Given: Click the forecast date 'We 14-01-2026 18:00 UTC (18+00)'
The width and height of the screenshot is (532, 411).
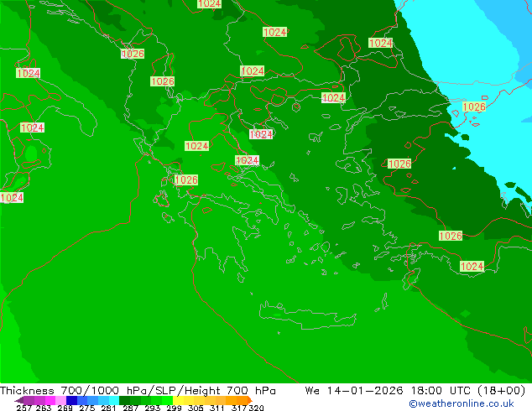Looking at the screenshot, I should 415,391.
